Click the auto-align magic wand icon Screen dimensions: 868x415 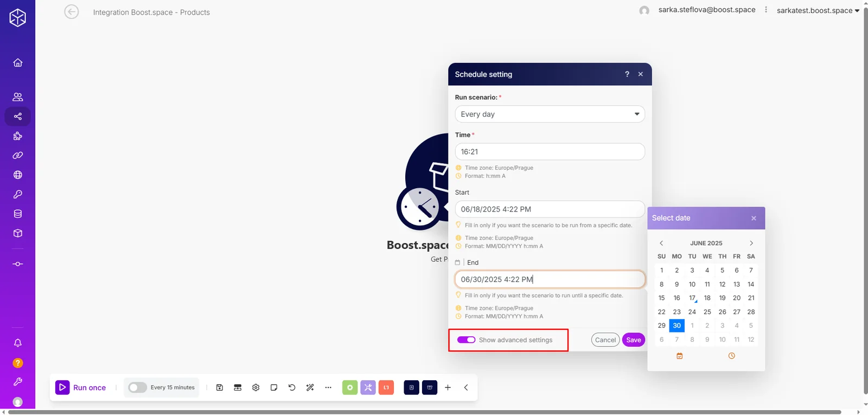[x=310, y=387]
